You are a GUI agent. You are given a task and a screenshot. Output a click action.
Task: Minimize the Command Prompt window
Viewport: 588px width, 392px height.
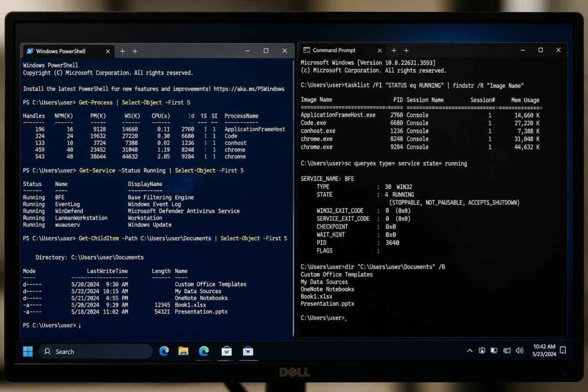(523, 50)
